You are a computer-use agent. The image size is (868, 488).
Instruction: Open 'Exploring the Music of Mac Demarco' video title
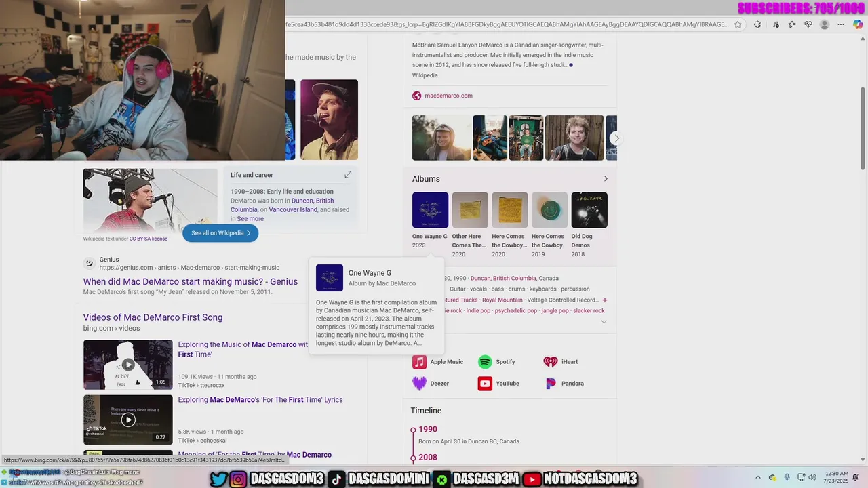[x=243, y=349]
